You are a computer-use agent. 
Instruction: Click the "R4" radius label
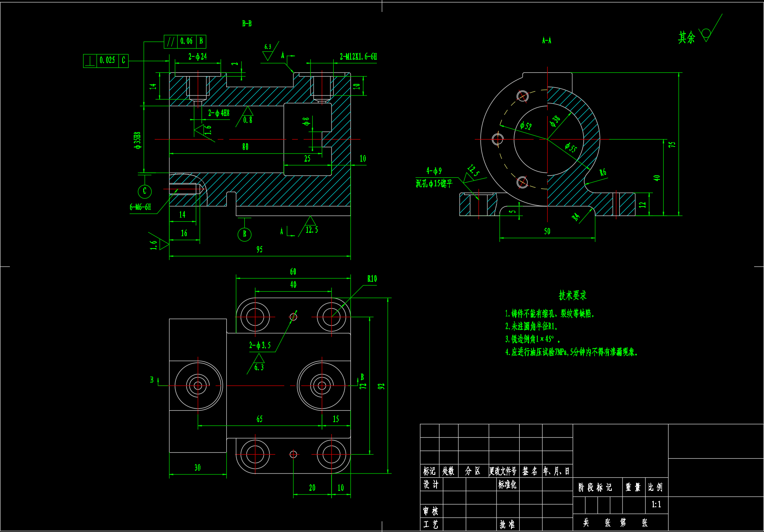[x=576, y=217]
